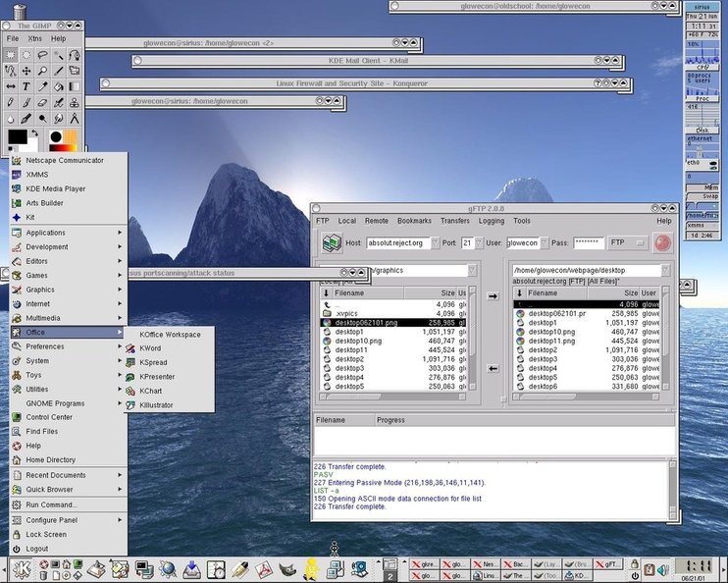Select the Bezier paths tool in GIMP
The height and width of the screenshot is (583, 728).
pos(74,55)
